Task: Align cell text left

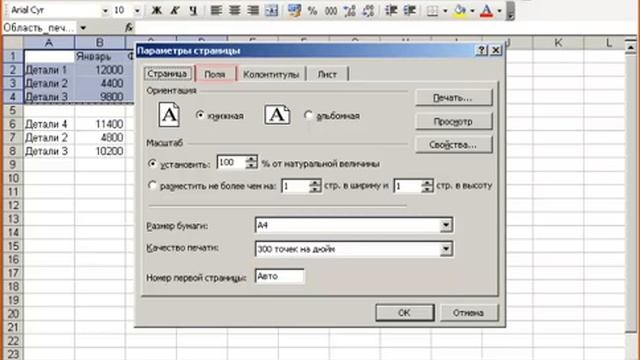Action: pyautogui.click(x=216, y=10)
